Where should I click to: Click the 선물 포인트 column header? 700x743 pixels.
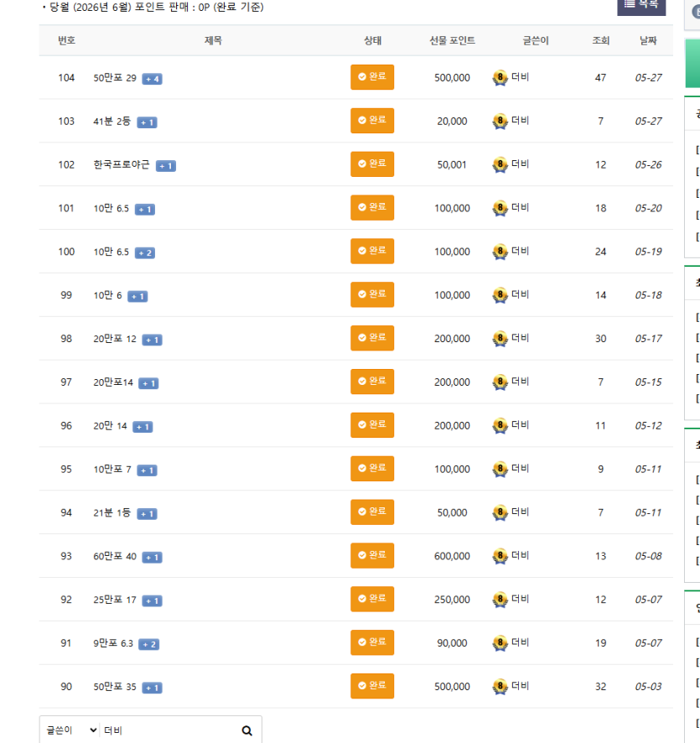(x=453, y=40)
